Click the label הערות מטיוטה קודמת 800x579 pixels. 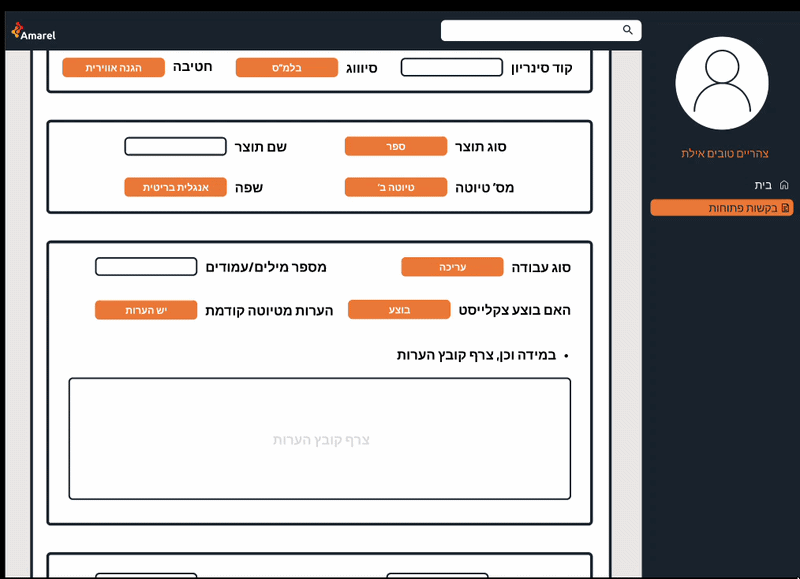pos(269,311)
